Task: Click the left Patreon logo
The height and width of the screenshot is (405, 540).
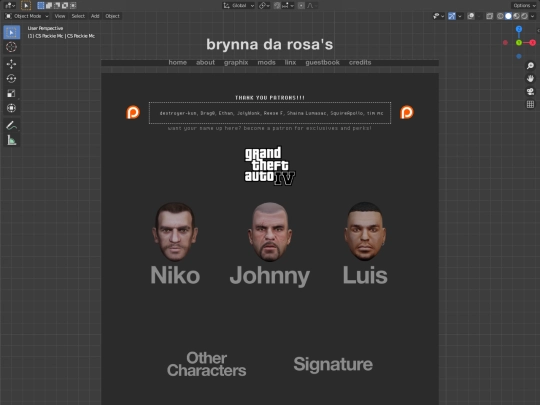Action: coord(133,112)
